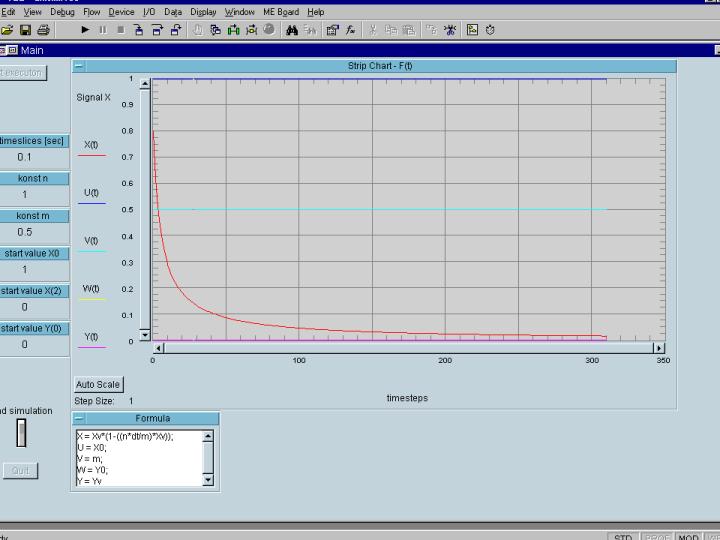The width and height of the screenshot is (720, 540).
Task: Click the Pause toolbar button
Action: (x=102, y=30)
